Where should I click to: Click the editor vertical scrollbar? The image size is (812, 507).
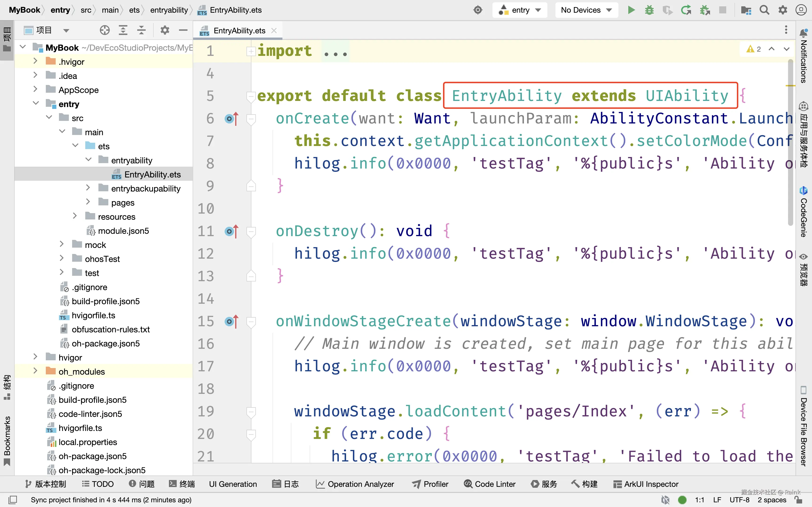click(x=791, y=141)
